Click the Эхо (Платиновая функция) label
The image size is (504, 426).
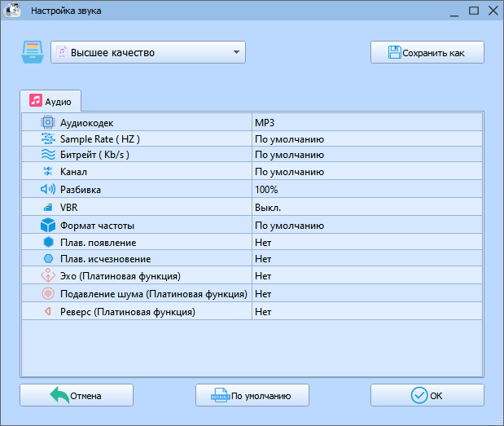click(121, 276)
